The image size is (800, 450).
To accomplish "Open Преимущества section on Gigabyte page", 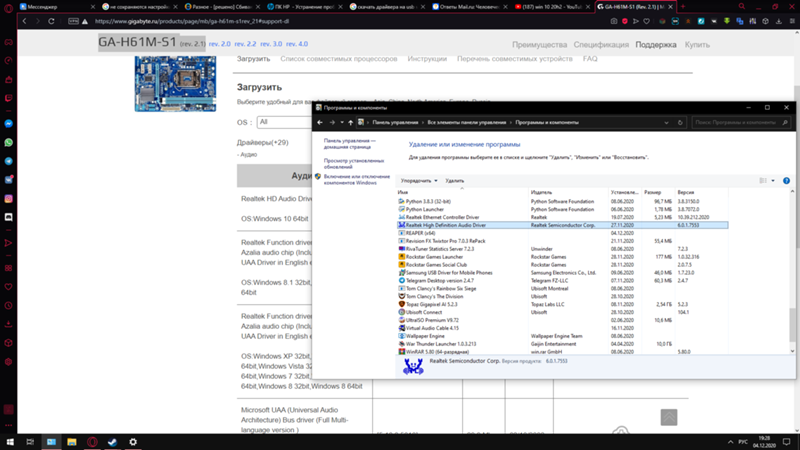I will coord(539,44).
